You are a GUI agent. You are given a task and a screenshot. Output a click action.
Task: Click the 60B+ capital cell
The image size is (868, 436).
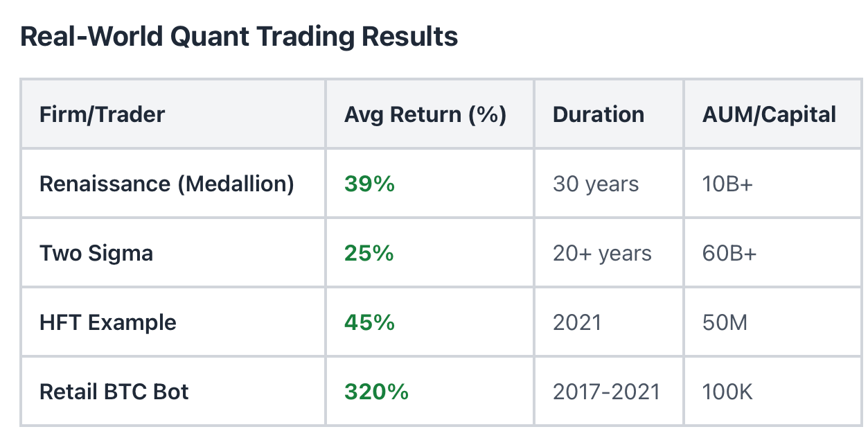[x=729, y=253]
